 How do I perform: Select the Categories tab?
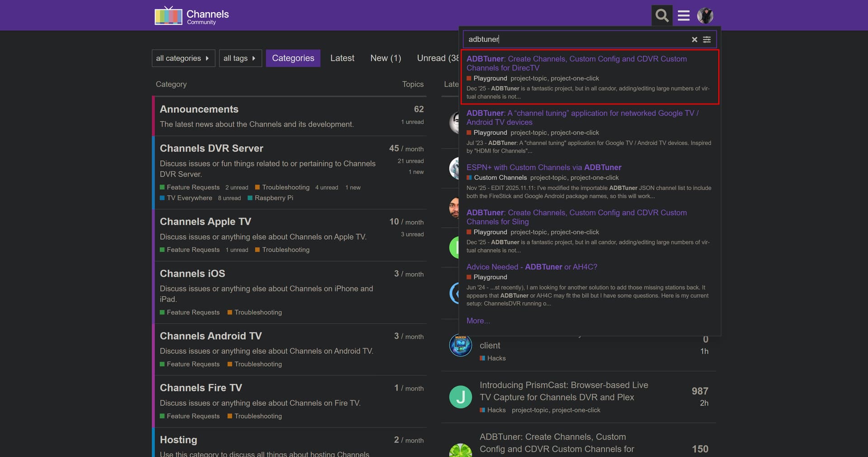[293, 58]
